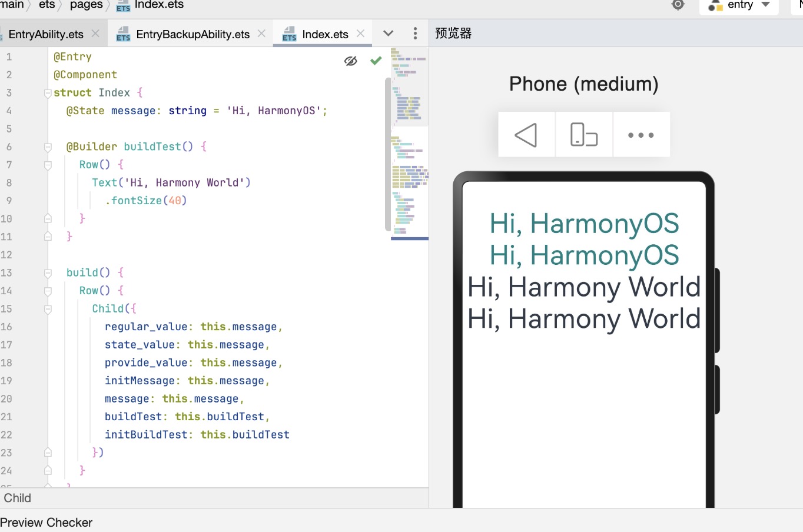
Task: Close the EntryBackupAbility.ets tab
Action: coord(261,34)
